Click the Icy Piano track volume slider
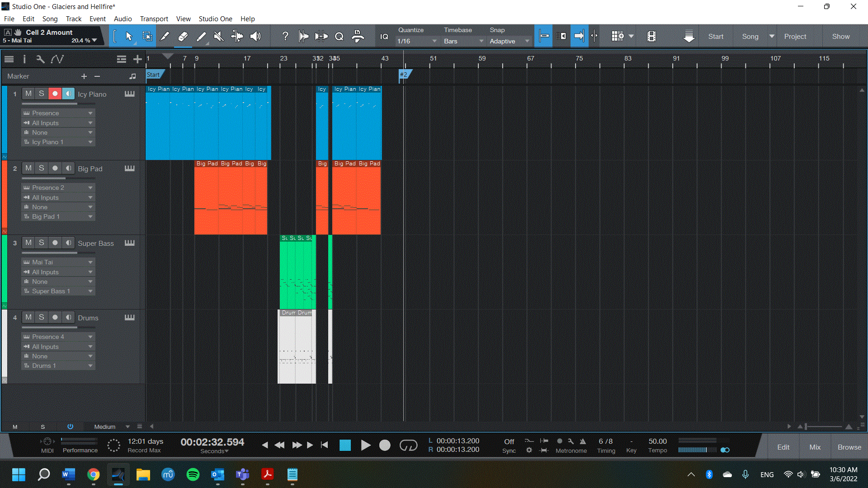 [50, 104]
